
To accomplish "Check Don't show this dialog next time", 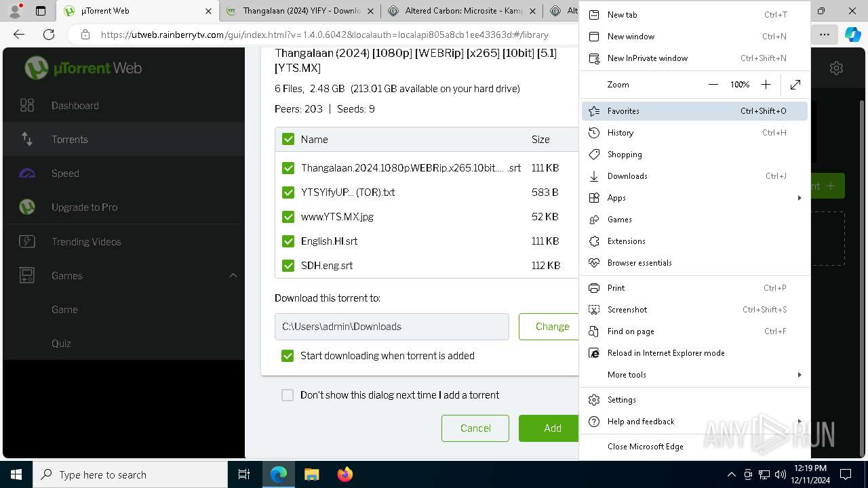I will click(288, 394).
